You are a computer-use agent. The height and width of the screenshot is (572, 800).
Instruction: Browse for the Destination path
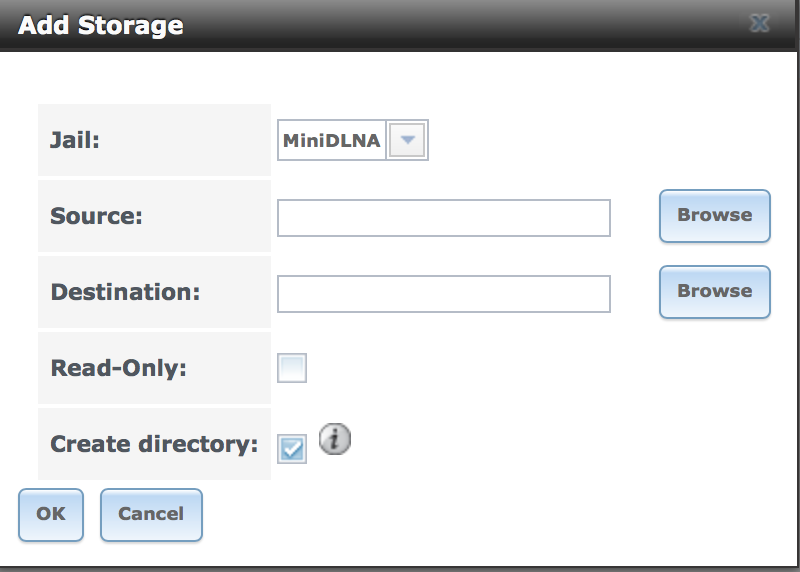714,292
